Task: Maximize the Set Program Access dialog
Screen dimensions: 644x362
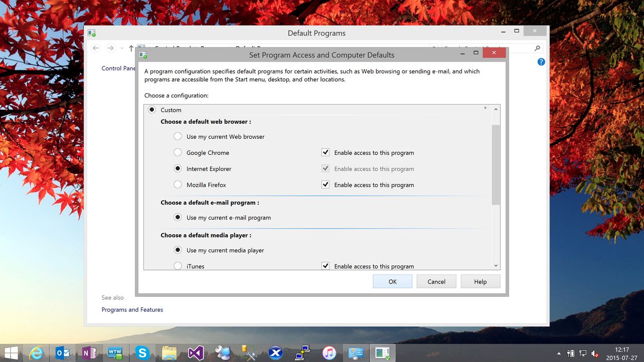Action: point(476,52)
